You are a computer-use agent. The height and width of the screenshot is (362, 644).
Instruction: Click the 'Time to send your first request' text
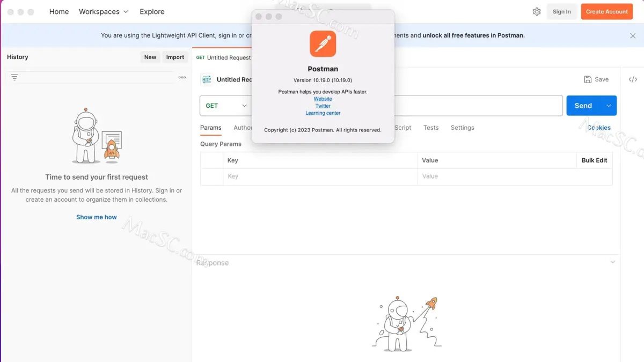(97, 177)
